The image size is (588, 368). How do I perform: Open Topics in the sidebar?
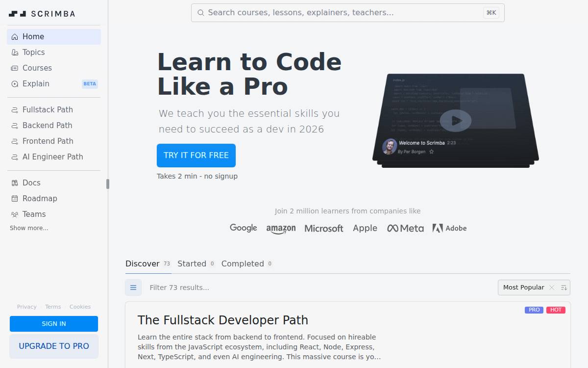(x=54, y=53)
